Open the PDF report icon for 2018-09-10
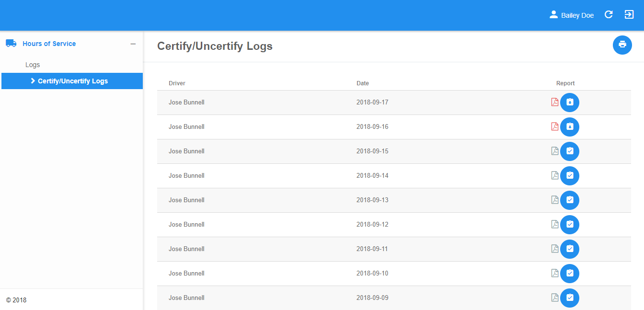644x310 pixels. [x=555, y=273]
